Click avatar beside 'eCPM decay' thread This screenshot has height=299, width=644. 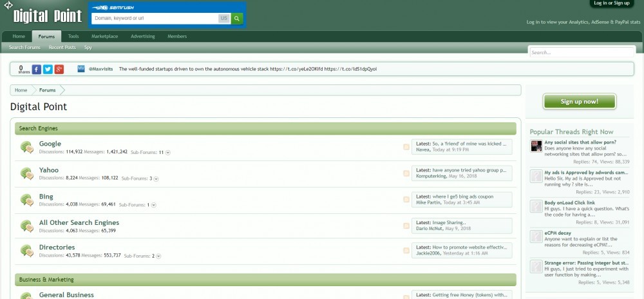click(x=536, y=236)
